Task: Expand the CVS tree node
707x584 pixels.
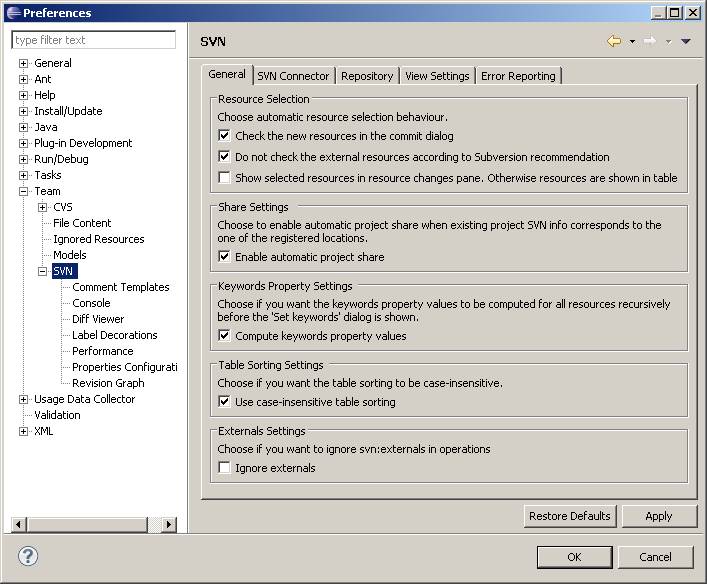Action: point(42,207)
